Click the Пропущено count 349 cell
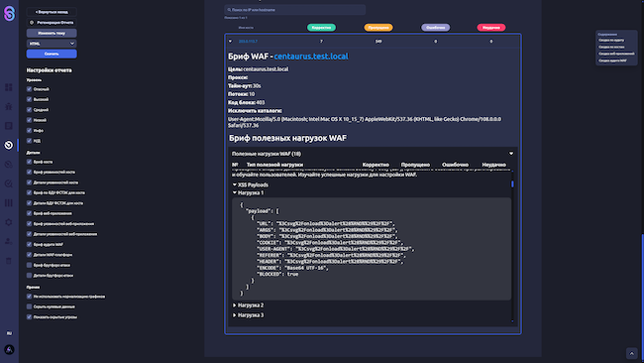 point(378,41)
